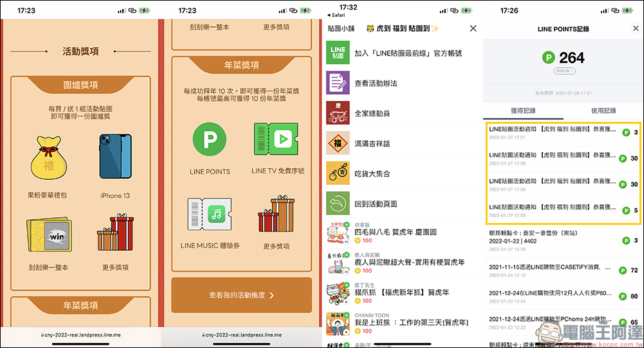The width and height of the screenshot is (644, 348).
Task: Tap the iPhone 13 prize image
Action: 115,156
